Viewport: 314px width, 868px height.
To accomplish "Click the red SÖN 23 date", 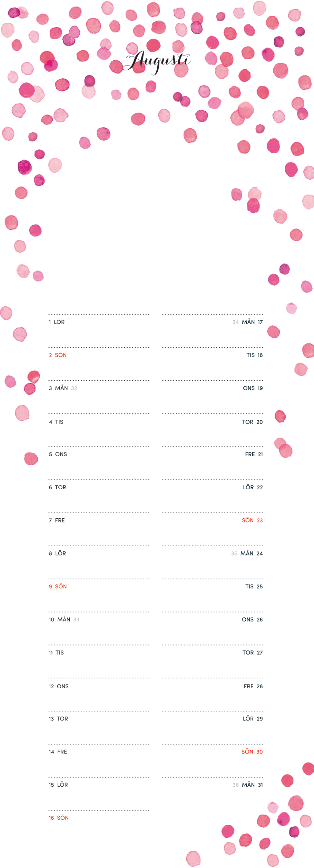I will pos(252,520).
